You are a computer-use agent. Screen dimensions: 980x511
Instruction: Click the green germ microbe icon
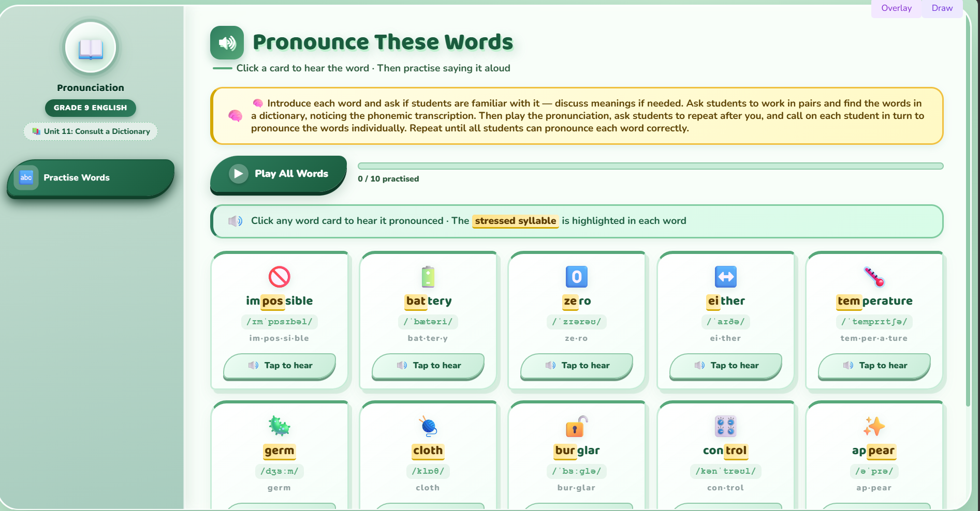coord(280,426)
